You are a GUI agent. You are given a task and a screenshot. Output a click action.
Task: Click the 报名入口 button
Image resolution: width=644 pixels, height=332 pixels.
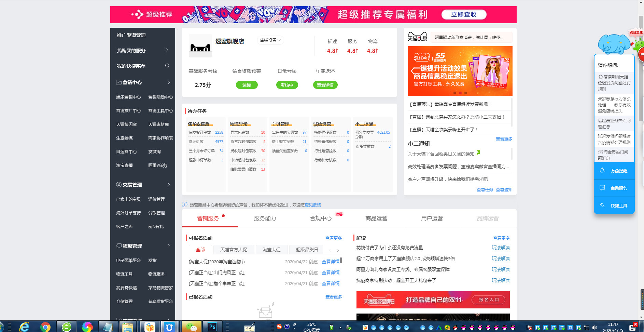(489, 300)
